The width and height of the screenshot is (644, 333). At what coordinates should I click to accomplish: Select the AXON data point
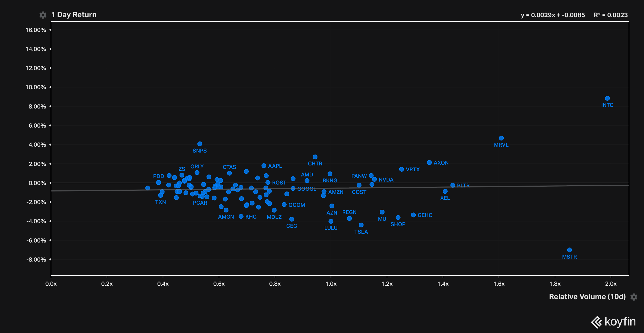[x=429, y=162]
